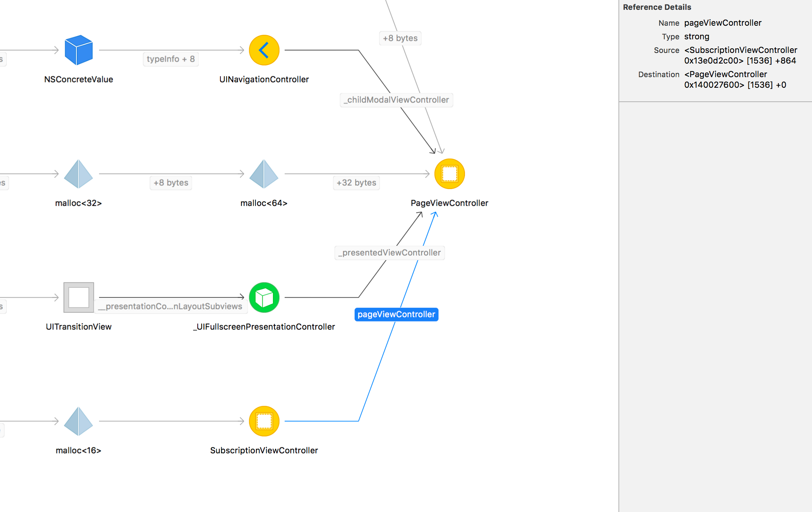Select the _childModalViewController reference label
The image size is (812, 512).
396,100
